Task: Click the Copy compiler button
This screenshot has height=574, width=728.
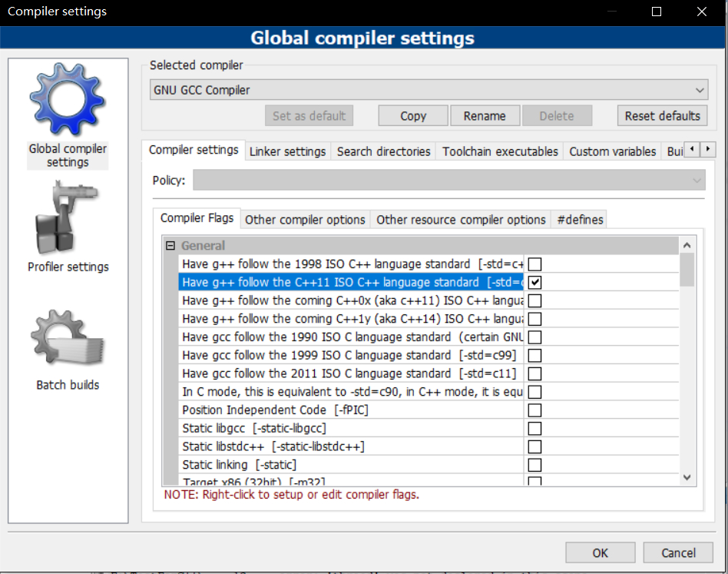Action: pos(413,115)
